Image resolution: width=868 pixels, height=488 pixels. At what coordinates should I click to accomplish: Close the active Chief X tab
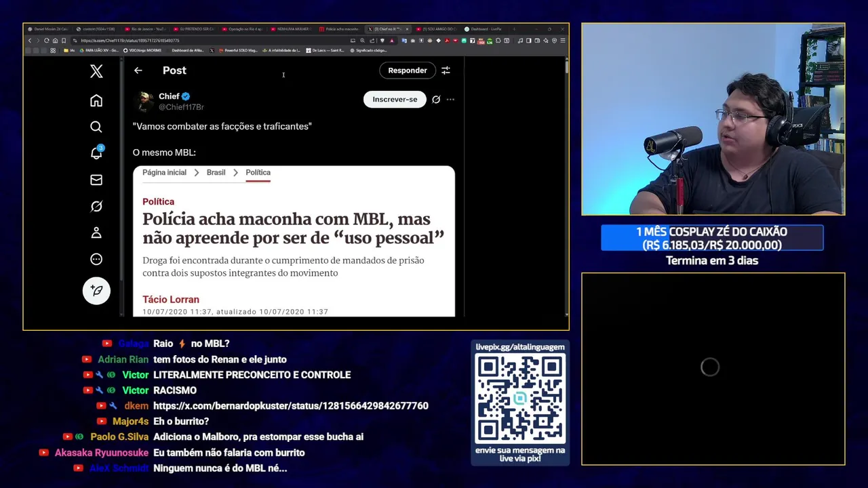pos(407,29)
